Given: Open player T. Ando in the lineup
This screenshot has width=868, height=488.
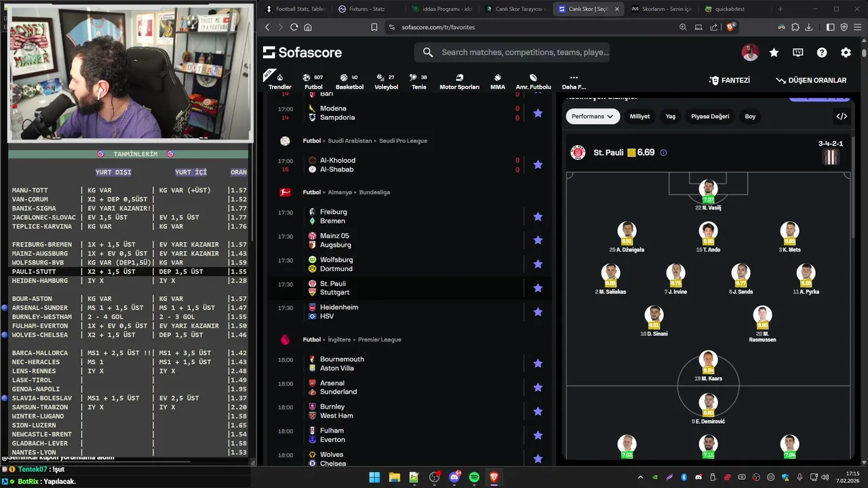Looking at the screenshot, I should point(708,237).
